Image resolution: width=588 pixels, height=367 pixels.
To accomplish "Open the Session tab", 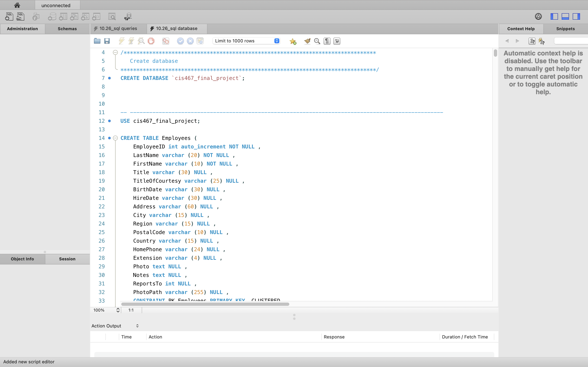I will pyautogui.click(x=67, y=259).
